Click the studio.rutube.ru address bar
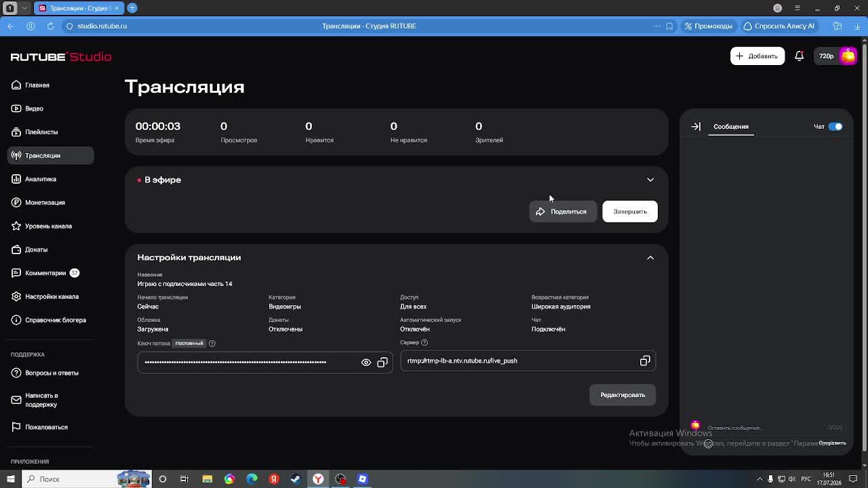The width and height of the screenshot is (868, 488). click(x=102, y=26)
